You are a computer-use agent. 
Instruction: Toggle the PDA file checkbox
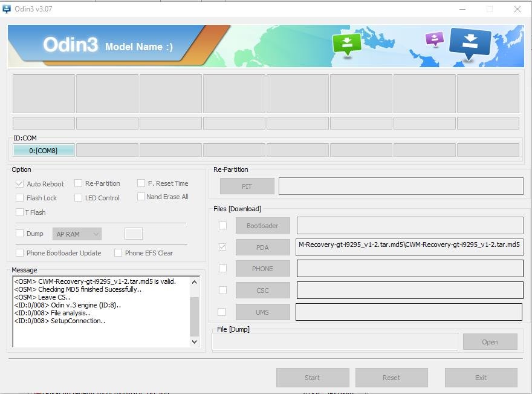click(222, 247)
